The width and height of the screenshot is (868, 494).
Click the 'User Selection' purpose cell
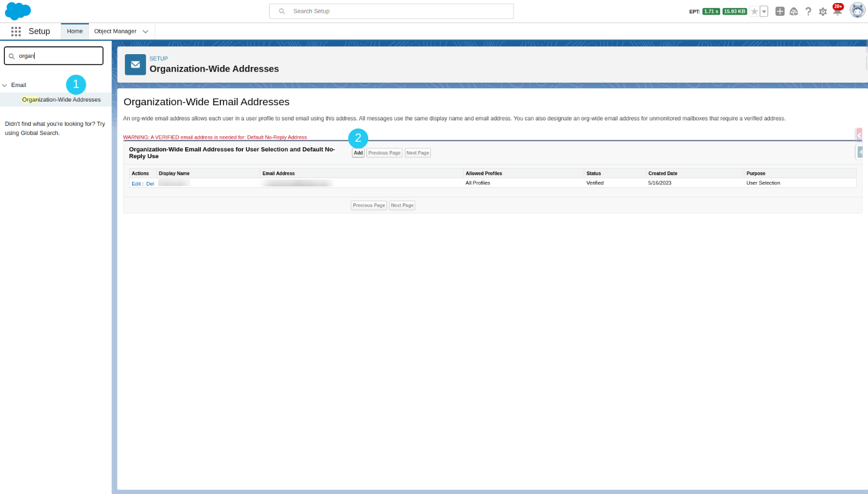tap(763, 183)
